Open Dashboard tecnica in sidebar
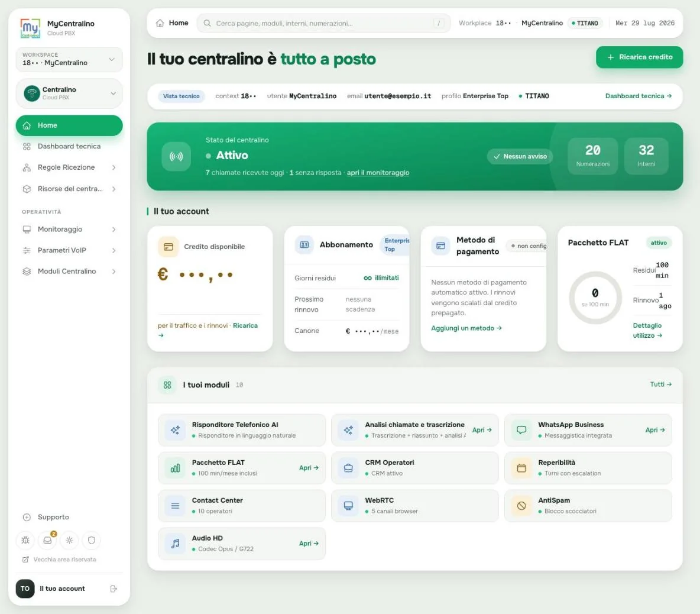The image size is (700, 614). [69, 147]
